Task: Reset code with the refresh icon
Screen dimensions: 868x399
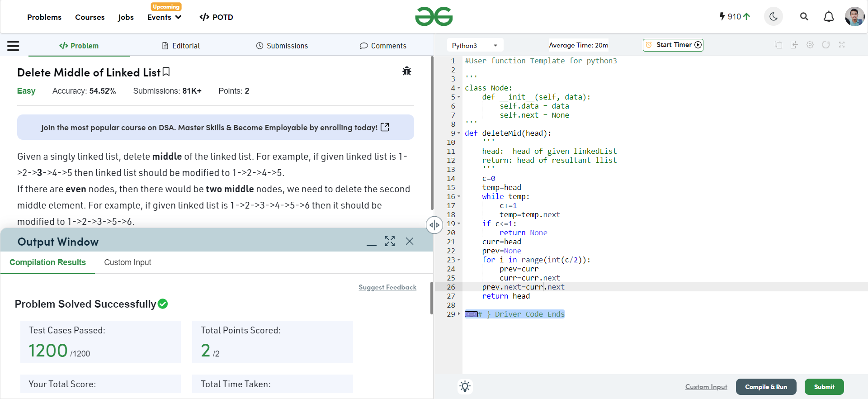Action: (x=826, y=45)
